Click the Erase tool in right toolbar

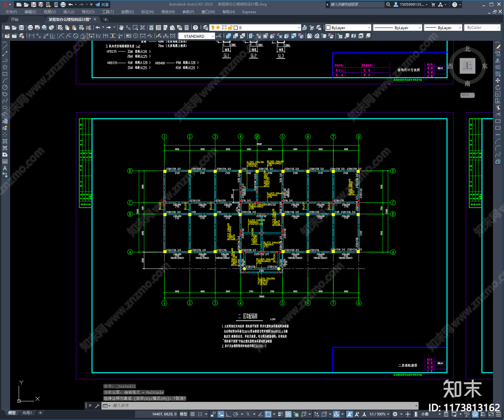pos(498,47)
